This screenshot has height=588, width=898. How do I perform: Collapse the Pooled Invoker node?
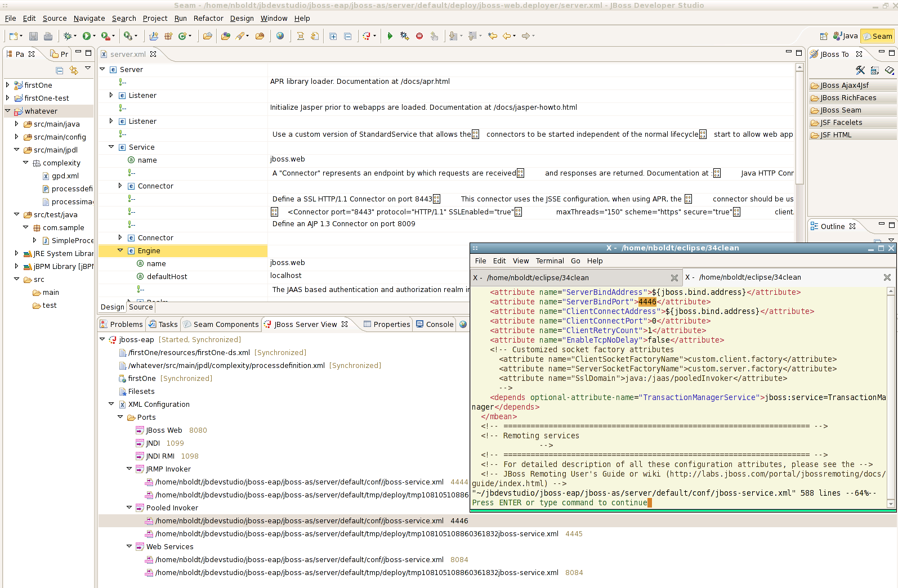(x=129, y=508)
